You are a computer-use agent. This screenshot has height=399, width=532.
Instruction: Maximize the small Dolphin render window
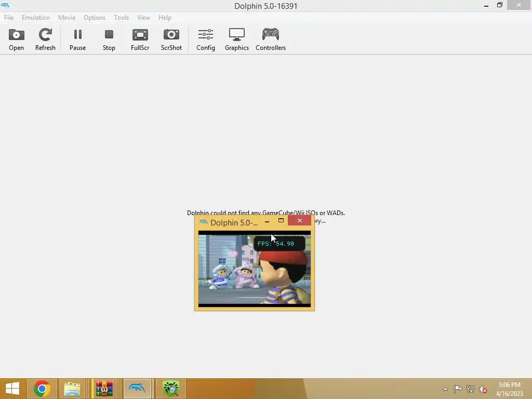click(281, 221)
